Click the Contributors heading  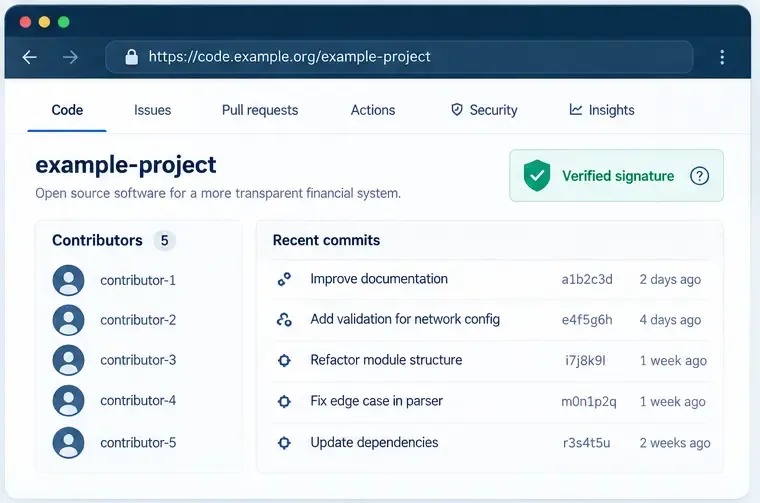coord(97,240)
